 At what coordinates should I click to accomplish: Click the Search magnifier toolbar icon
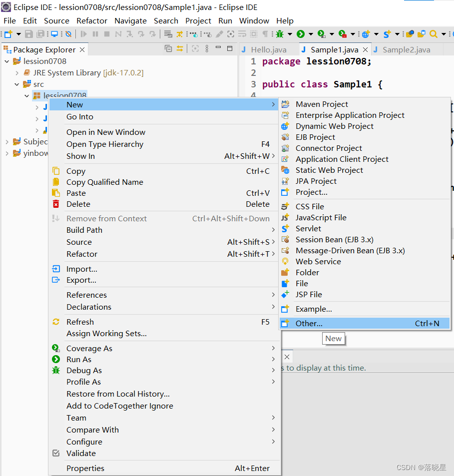click(x=434, y=34)
